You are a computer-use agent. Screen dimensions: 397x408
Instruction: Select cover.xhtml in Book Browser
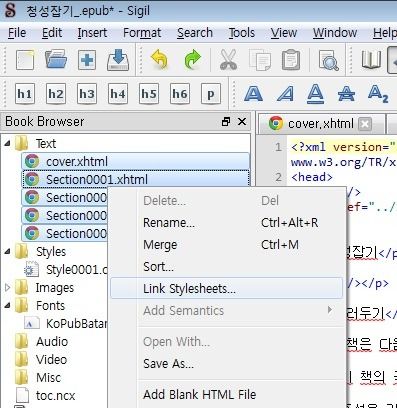pyautogui.click(x=135, y=162)
